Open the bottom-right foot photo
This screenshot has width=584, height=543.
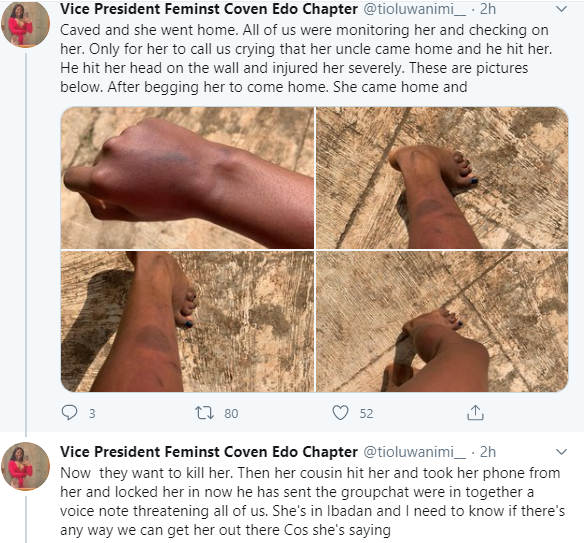coord(442,321)
